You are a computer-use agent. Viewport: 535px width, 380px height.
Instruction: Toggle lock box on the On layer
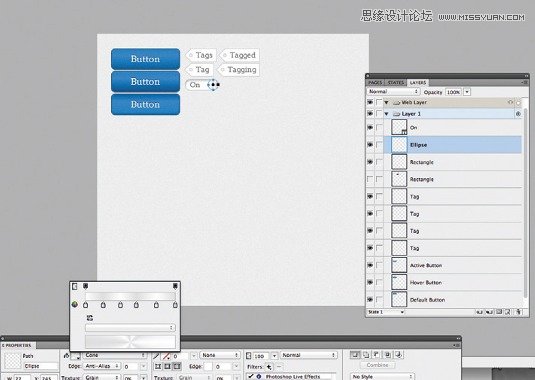[x=379, y=128]
